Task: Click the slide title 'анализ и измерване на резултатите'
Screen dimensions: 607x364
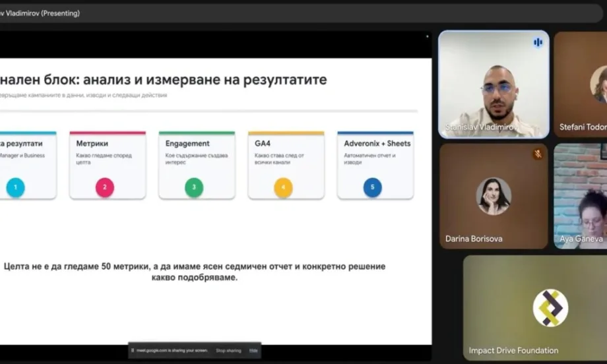Action: click(x=205, y=80)
